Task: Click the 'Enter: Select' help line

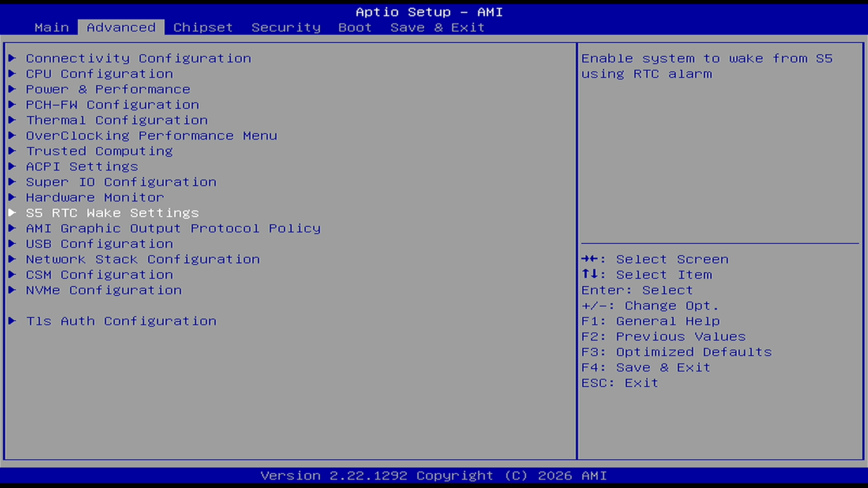Action: tap(637, 290)
